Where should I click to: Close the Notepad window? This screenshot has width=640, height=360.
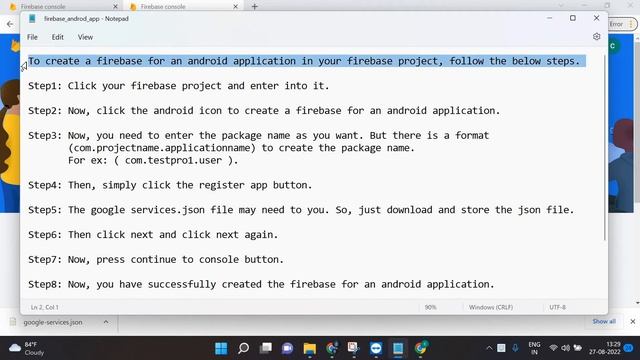tap(596, 18)
